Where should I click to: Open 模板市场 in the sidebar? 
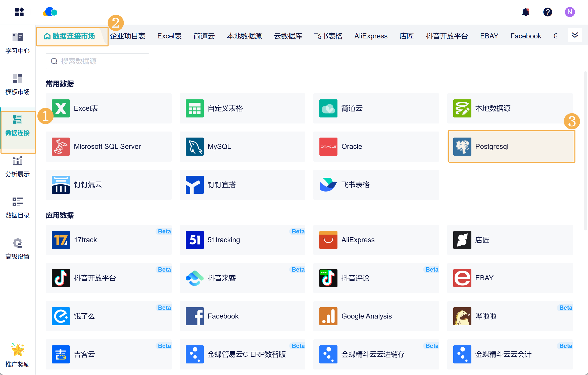18,84
